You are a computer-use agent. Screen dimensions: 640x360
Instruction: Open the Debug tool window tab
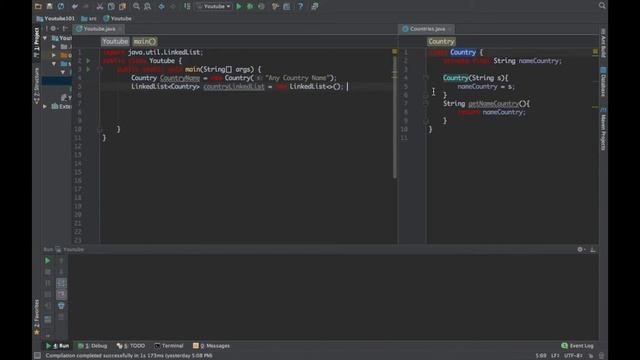click(x=93, y=346)
